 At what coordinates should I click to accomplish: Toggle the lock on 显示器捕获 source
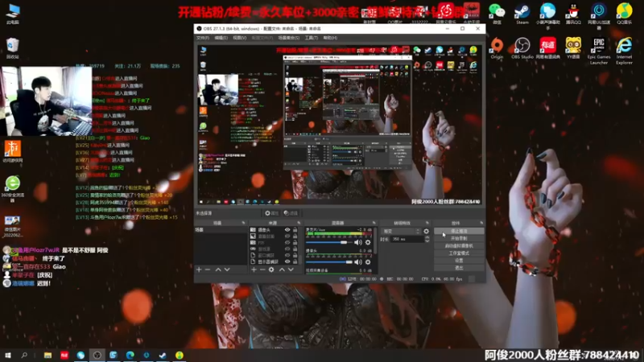coord(295,261)
